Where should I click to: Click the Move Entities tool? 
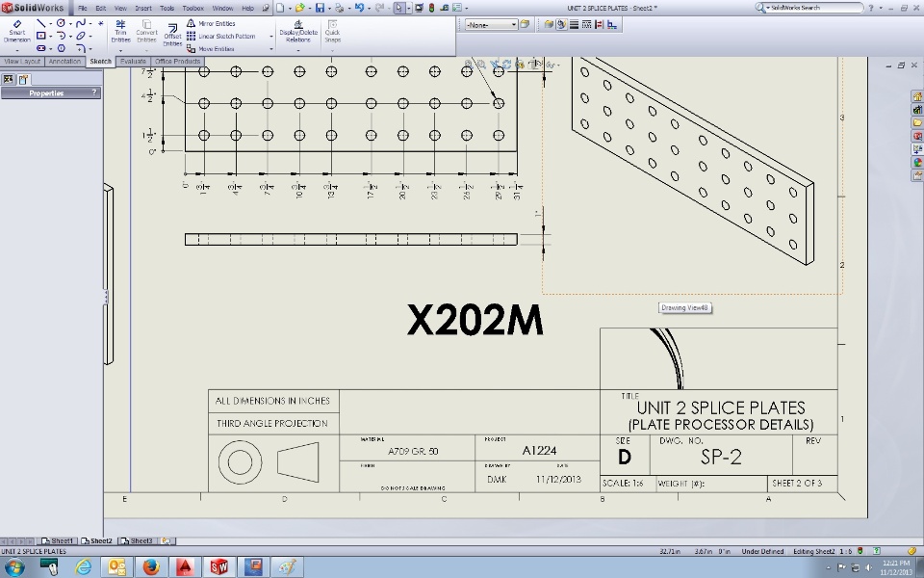(x=211, y=49)
